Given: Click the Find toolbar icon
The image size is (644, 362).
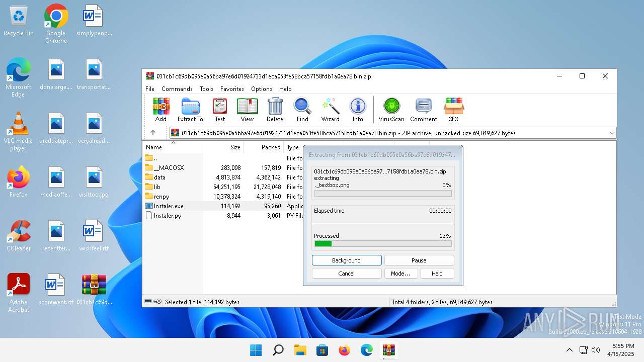Looking at the screenshot, I should pyautogui.click(x=302, y=110).
